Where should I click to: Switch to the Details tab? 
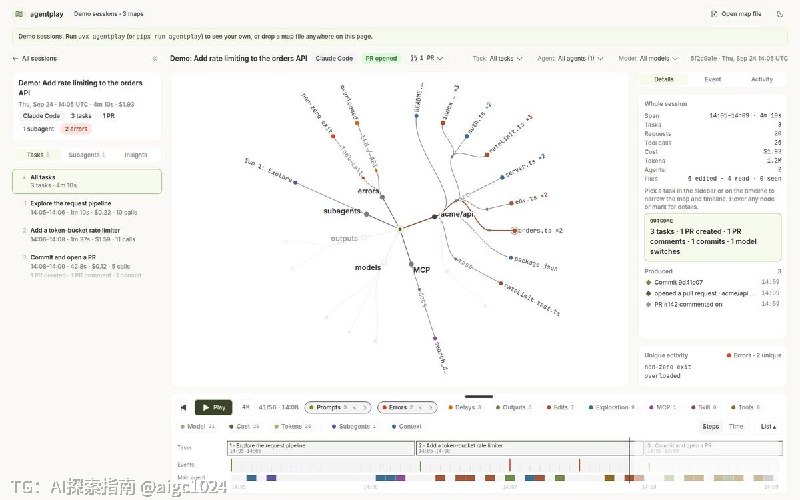[664, 80]
